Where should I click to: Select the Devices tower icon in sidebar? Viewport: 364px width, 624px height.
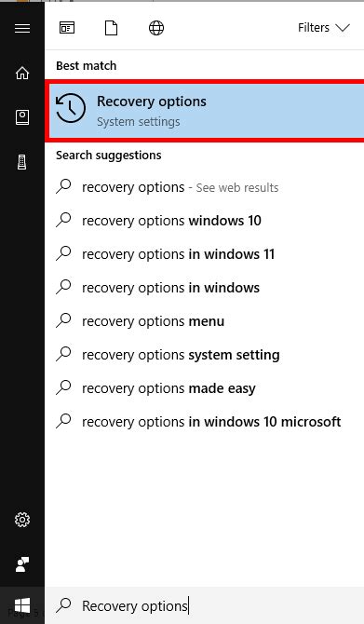tap(22, 162)
